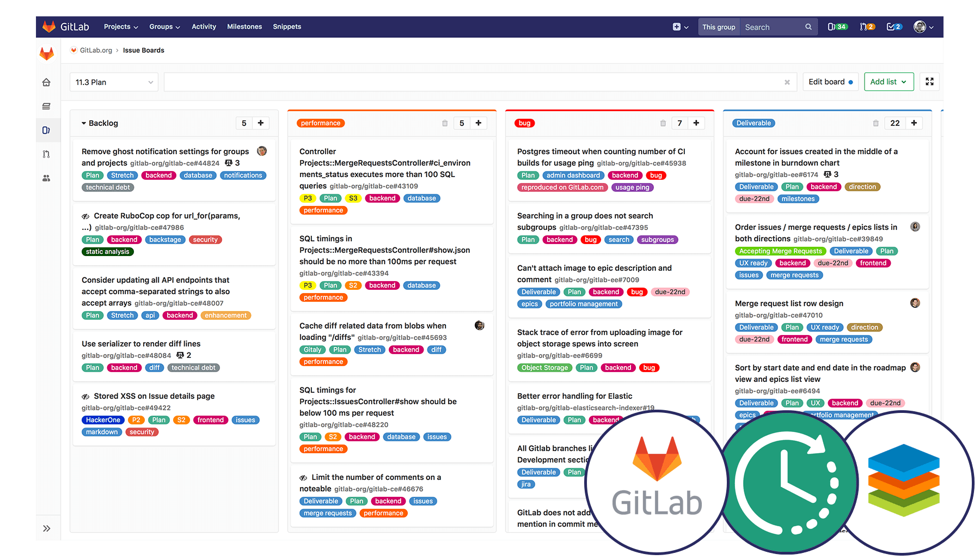
Task: Open the Milestones menu item
Action: pyautogui.click(x=244, y=27)
